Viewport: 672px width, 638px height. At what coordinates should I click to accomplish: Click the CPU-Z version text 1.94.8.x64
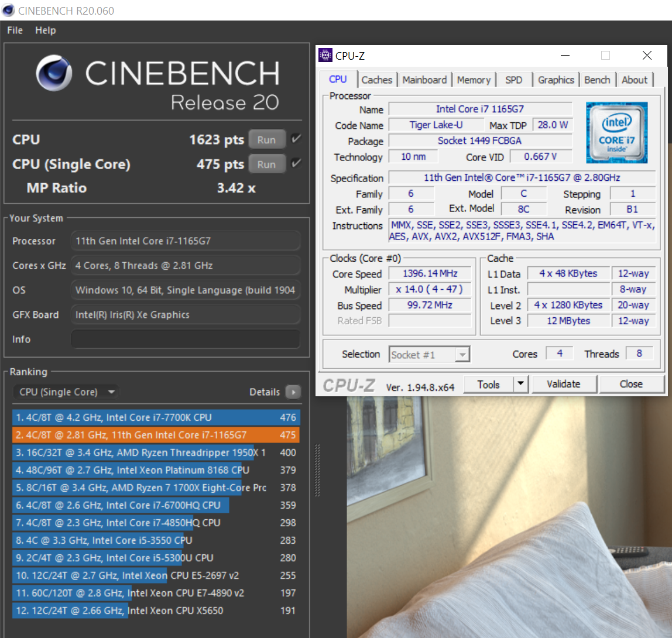pos(420,387)
